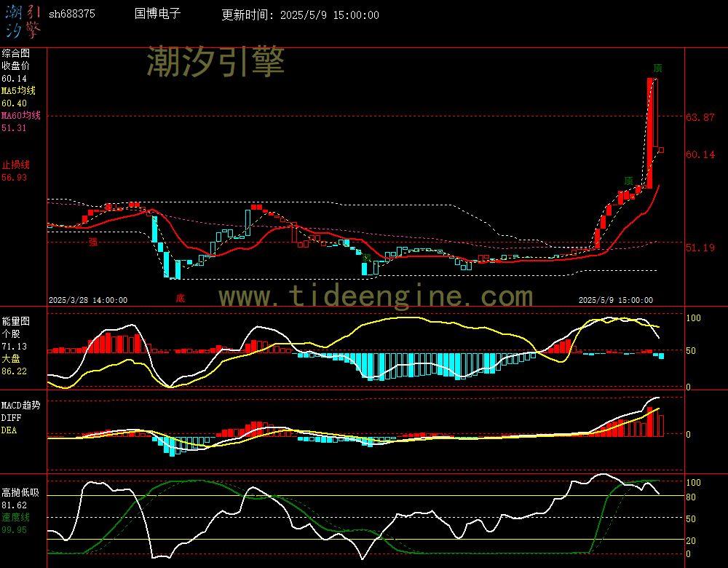The height and width of the screenshot is (568, 728).
Task: Click the 51.19 price axis label
Action: tap(700, 248)
